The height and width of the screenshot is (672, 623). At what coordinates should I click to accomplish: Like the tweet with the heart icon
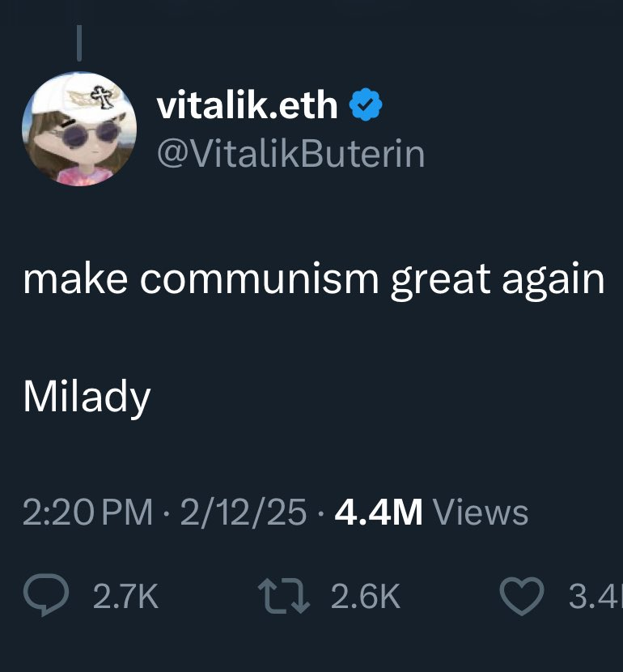522,596
